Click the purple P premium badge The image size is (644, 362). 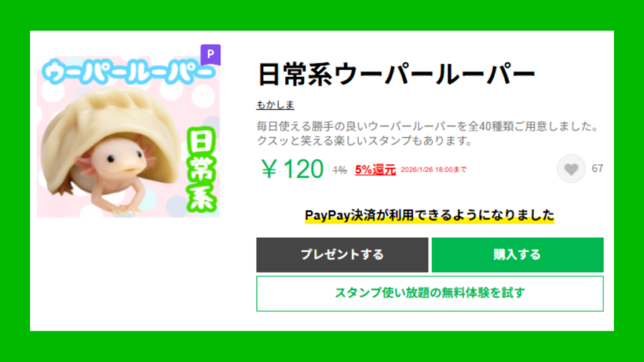211,55
